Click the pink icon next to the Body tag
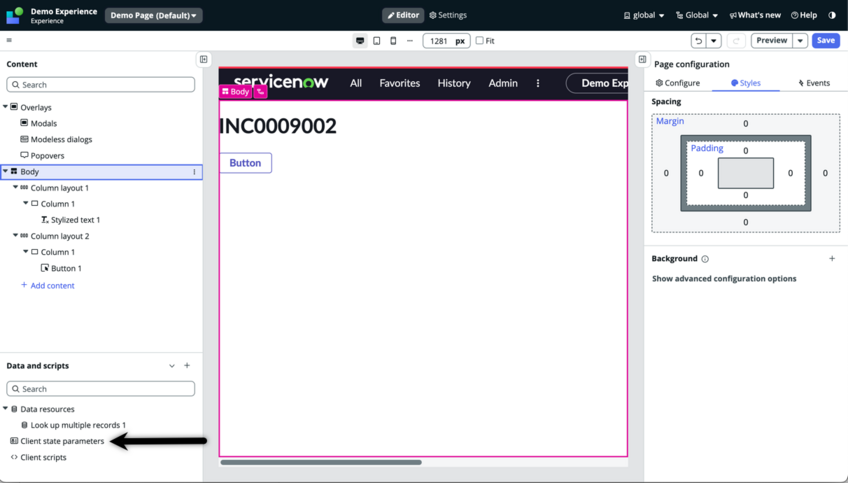Image resolution: width=848 pixels, height=483 pixels. coord(261,92)
